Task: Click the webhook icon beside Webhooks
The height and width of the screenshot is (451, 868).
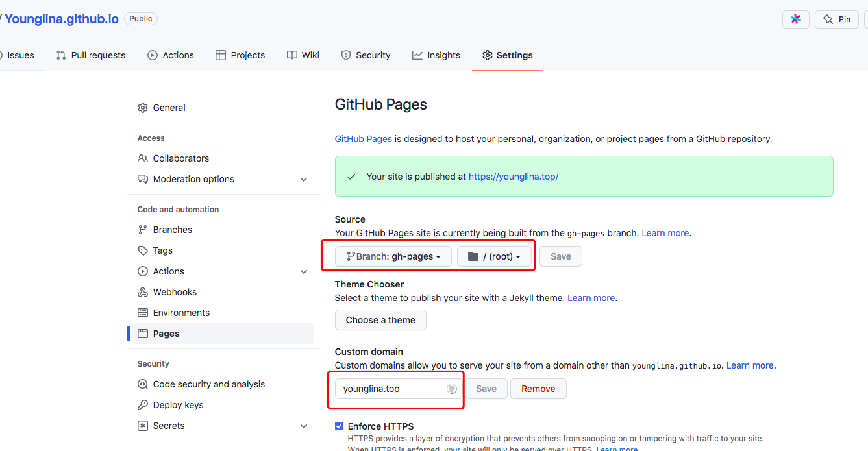Action: [x=143, y=292]
